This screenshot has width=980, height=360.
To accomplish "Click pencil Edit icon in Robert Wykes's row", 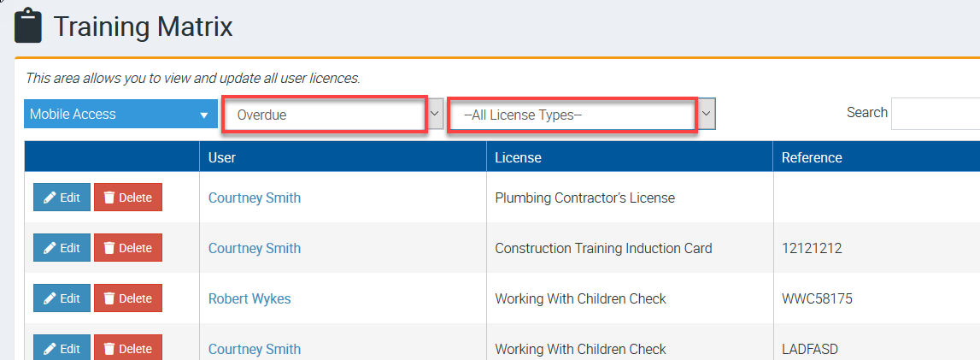I will click(x=50, y=298).
